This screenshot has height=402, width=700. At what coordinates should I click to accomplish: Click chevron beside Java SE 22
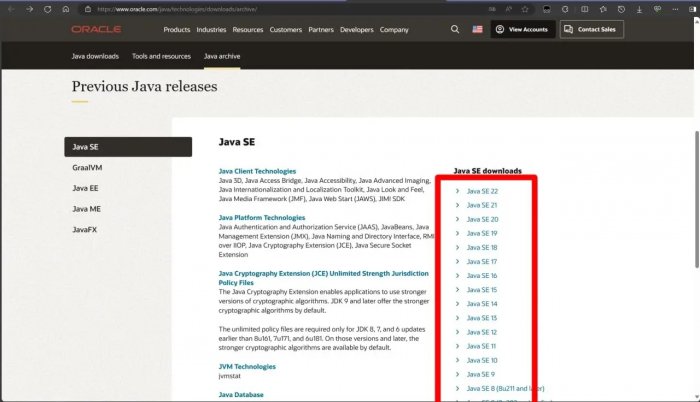coord(457,191)
